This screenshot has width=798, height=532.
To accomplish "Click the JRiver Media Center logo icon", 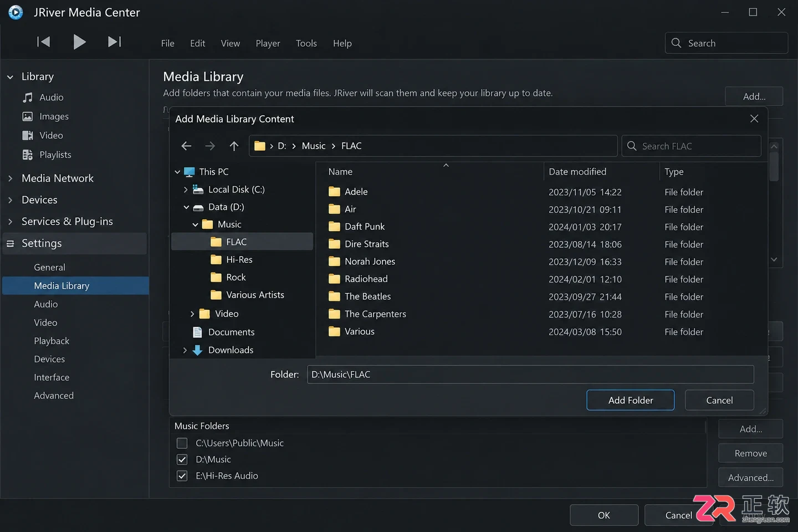I will pos(16,12).
